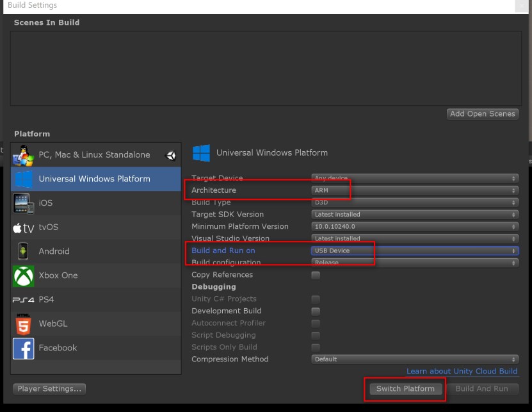
Task: Toggle Script Debugging checkbox
Action: point(316,336)
